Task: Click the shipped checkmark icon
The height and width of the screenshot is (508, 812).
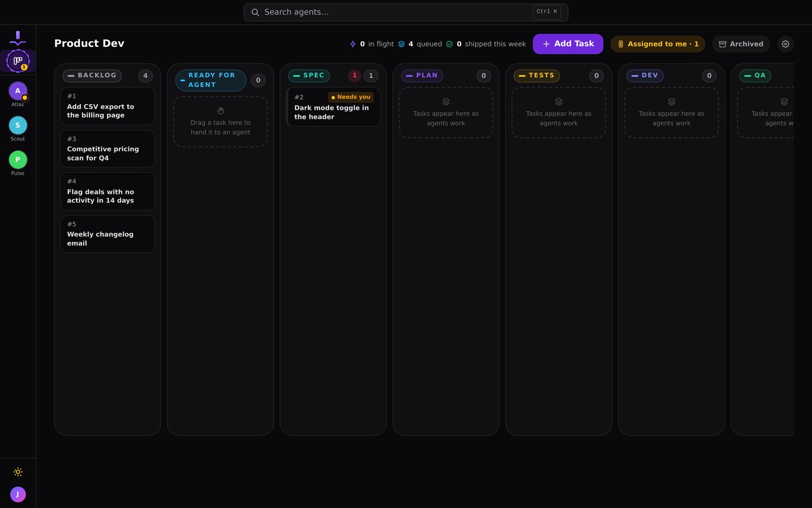Action: click(x=449, y=44)
